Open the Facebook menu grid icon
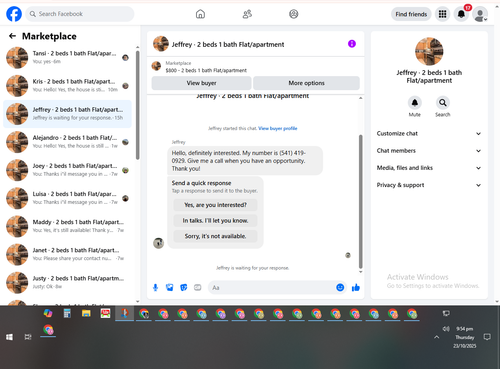 tap(442, 14)
